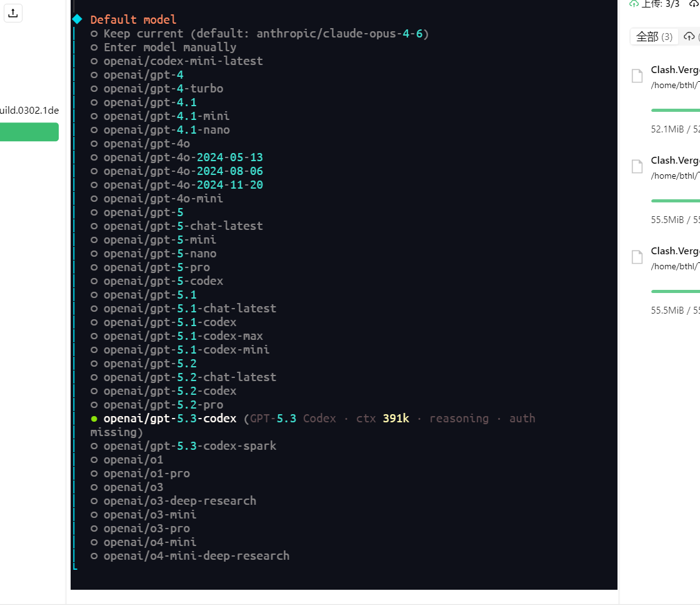Choose openai/gpt-4-turbo model

pos(157,88)
